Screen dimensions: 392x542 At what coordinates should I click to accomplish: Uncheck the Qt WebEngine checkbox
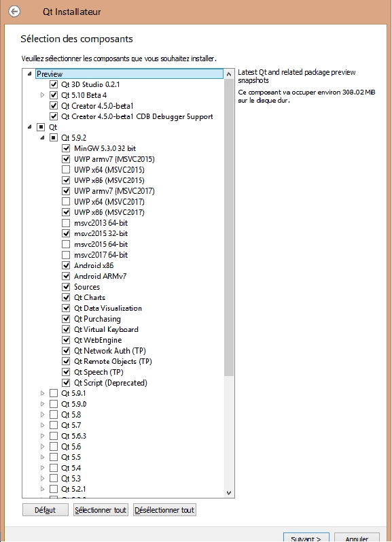click(x=66, y=340)
